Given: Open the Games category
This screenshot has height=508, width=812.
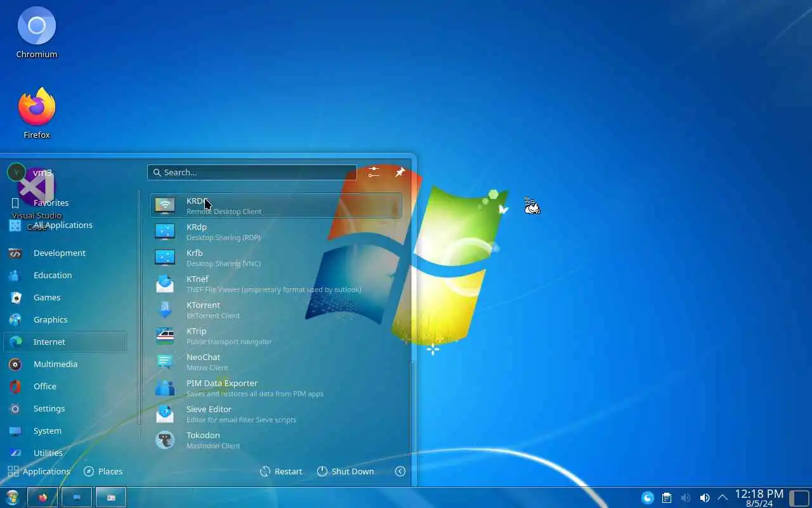Looking at the screenshot, I should click(65, 297).
